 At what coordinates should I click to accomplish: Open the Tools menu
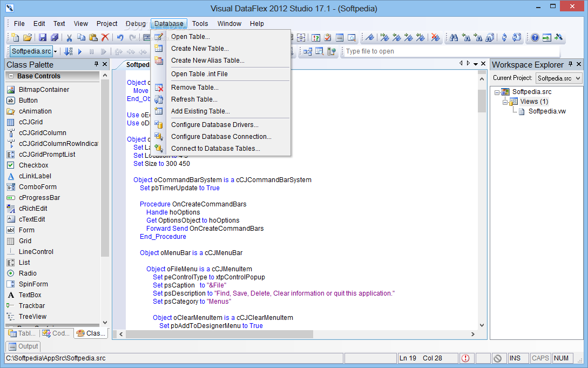200,24
